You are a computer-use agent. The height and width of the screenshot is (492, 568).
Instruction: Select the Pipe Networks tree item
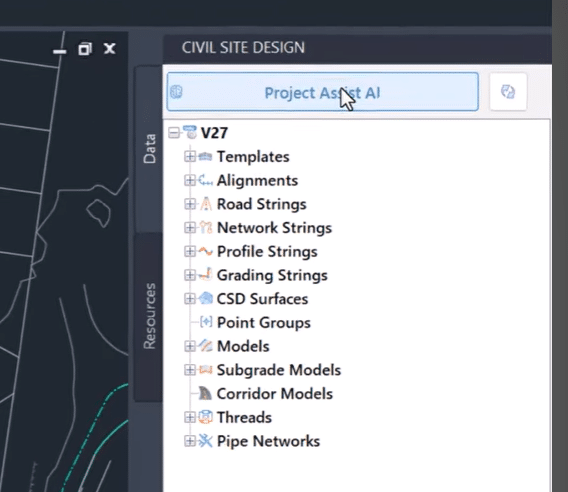point(268,441)
